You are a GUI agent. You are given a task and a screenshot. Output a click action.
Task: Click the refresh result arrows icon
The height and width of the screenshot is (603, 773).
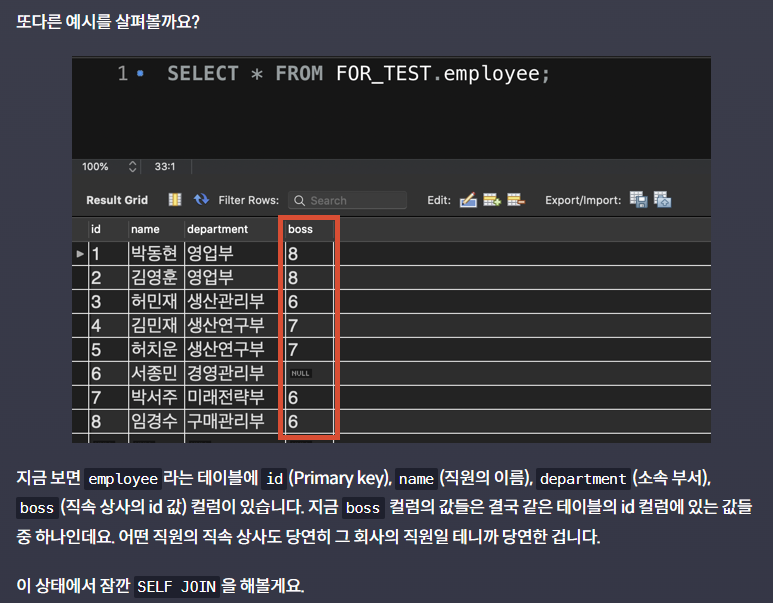tap(201, 199)
